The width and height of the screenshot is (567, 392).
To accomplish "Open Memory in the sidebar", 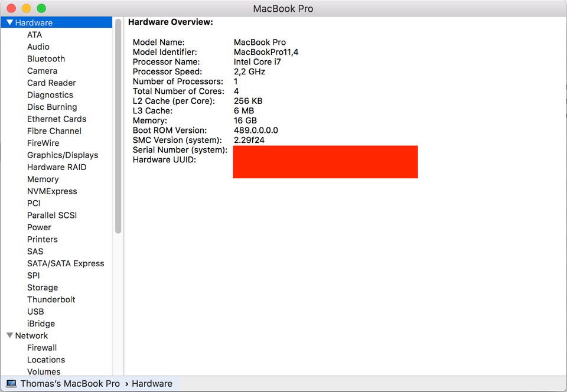I will (x=43, y=179).
